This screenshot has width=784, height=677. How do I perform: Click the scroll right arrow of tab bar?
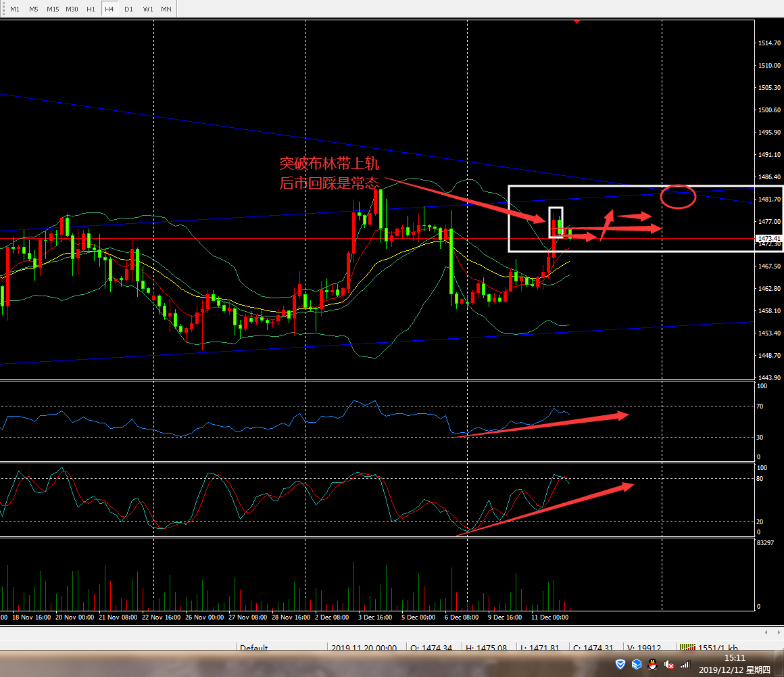point(779,632)
